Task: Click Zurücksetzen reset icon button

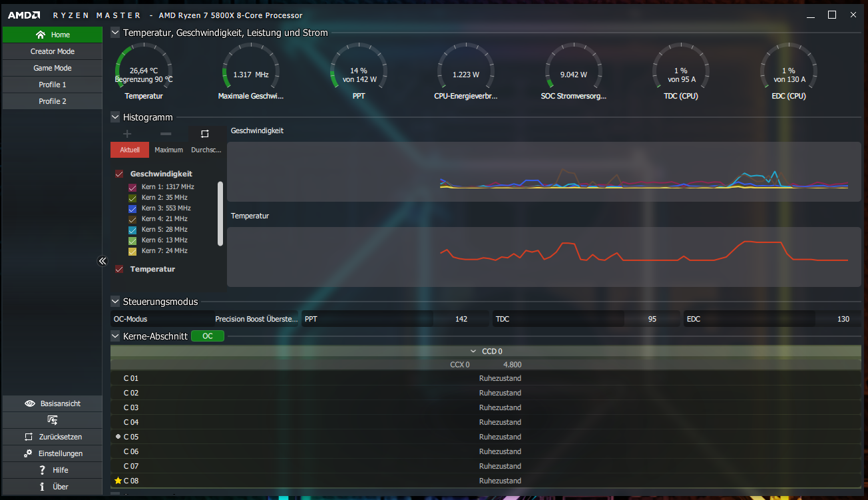Action: (53, 437)
